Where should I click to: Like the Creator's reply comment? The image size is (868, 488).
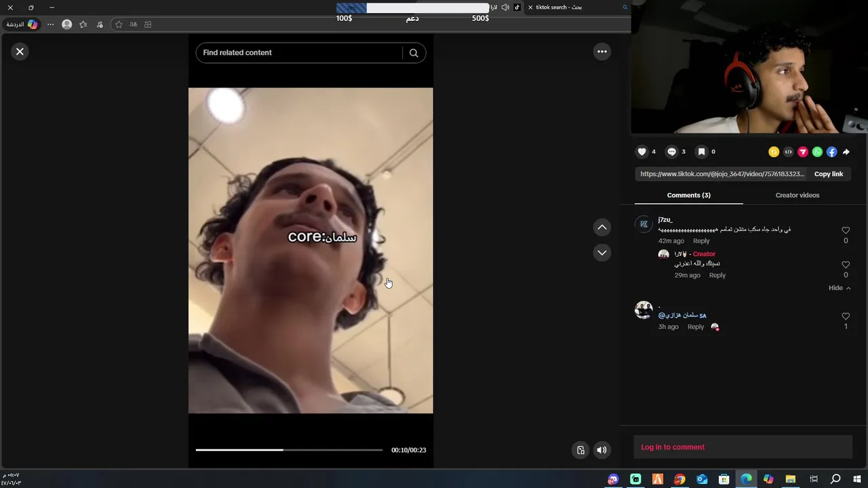[x=846, y=265]
